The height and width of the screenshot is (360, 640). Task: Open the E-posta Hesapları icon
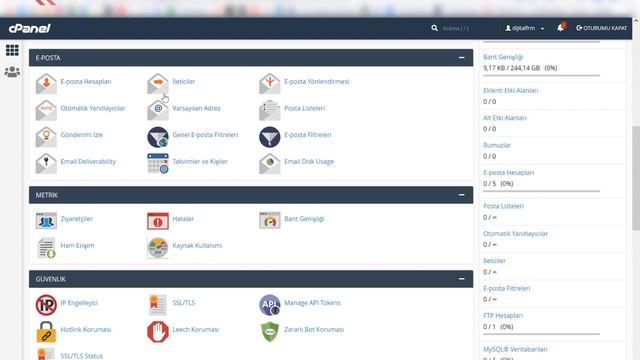point(46,83)
